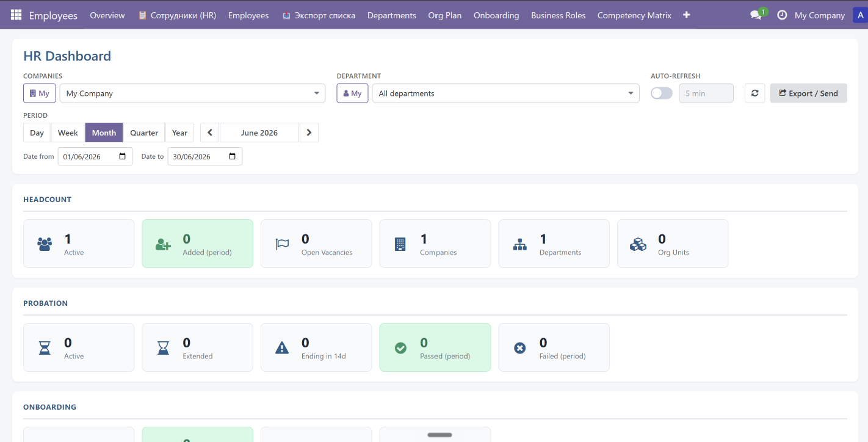The image size is (868, 442).
Task: Click the Failed (period) cross icon
Action: (519, 348)
